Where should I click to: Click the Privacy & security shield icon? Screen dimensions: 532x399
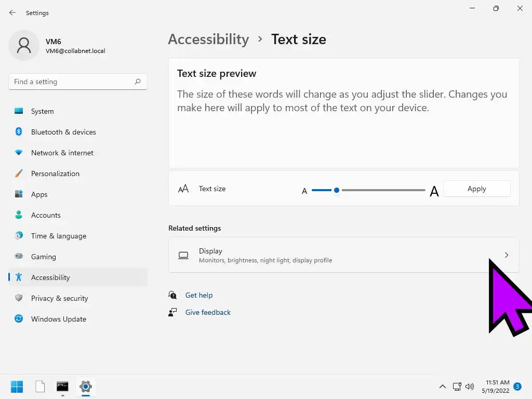tap(19, 298)
